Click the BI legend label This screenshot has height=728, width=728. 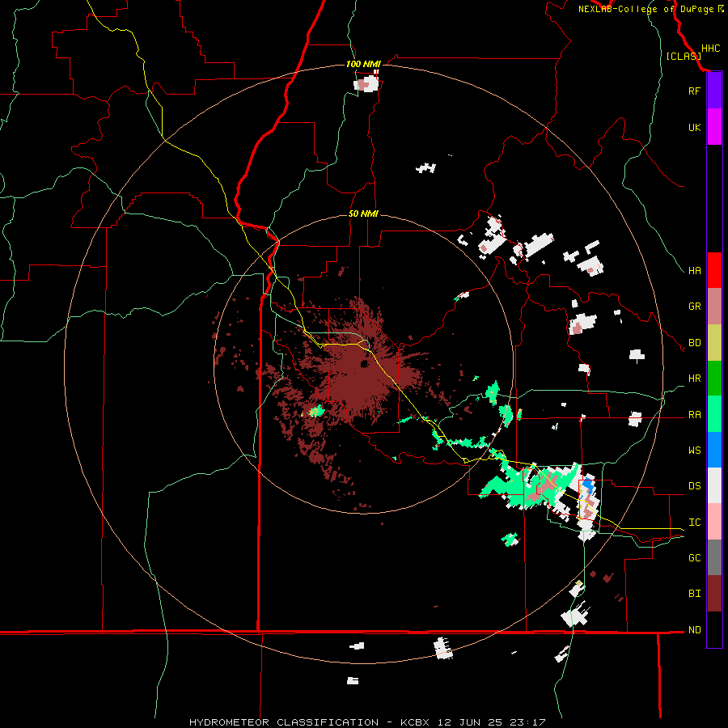(x=695, y=594)
